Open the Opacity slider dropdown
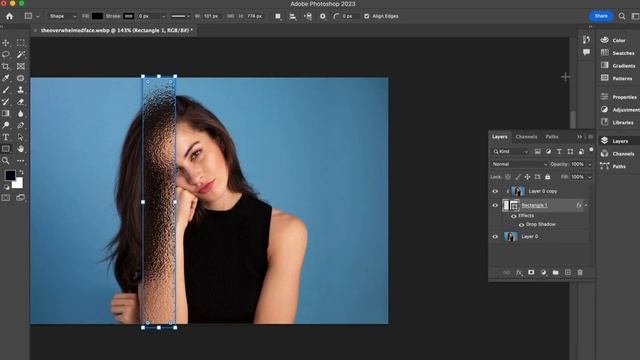This screenshot has height=360, width=640. (x=589, y=164)
